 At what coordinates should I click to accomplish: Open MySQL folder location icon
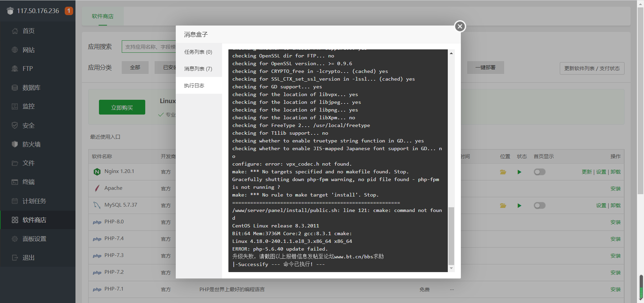pyautogui.click(x=503, y=206)
